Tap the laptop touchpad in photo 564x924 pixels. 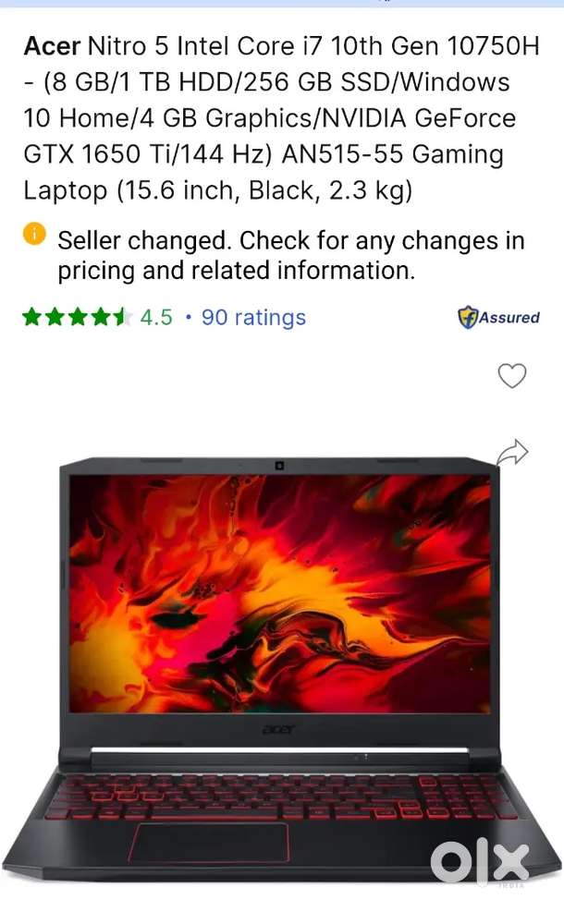click(x=212, y=843)
